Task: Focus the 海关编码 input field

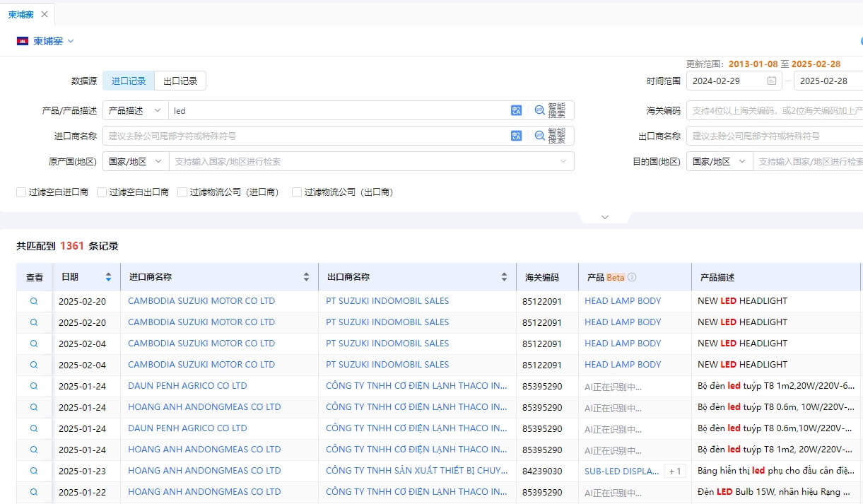Action: [775, 110]
